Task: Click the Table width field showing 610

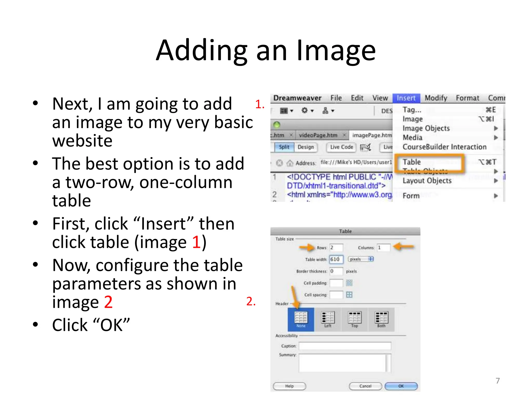Action: coord(336,259)
